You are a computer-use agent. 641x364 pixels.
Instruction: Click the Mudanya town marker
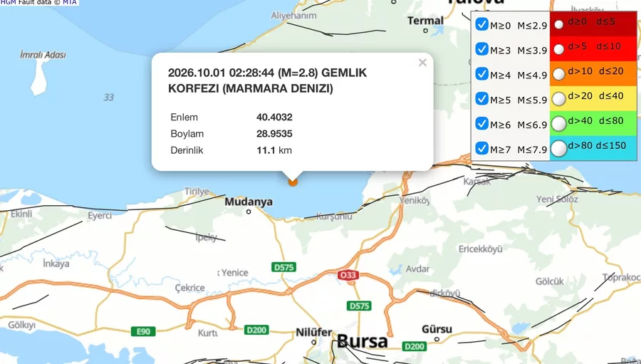[x=249, y=212]
